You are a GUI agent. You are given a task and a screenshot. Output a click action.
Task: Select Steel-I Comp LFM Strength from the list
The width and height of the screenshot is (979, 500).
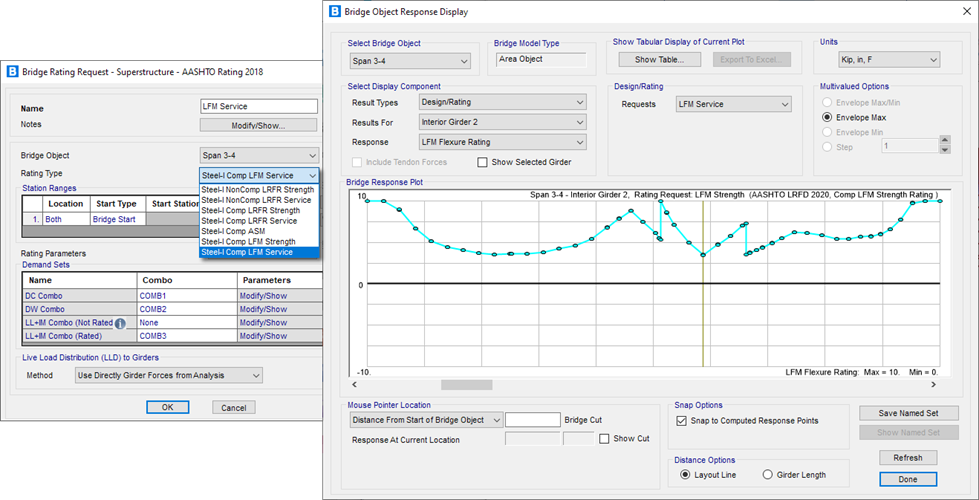250,242
